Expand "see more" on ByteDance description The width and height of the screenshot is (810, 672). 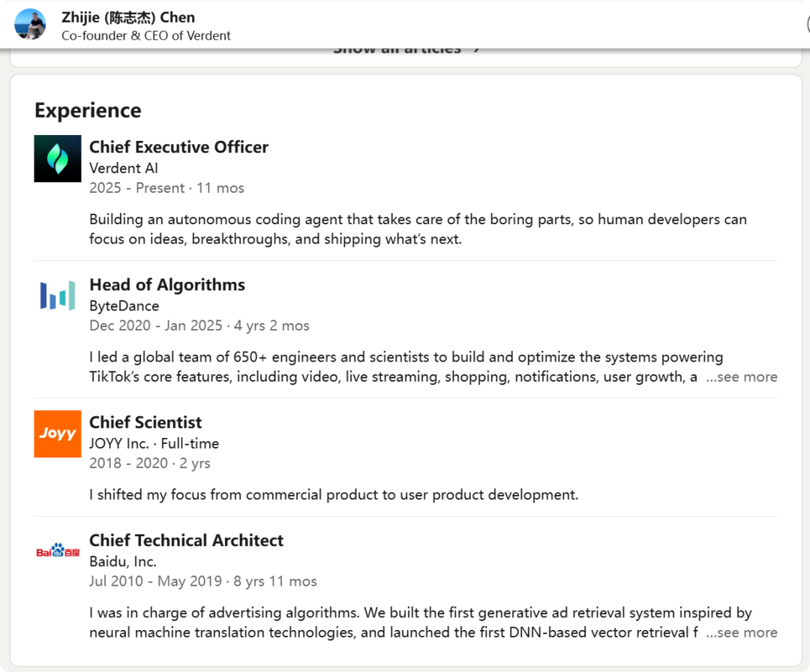click(741, 377)
